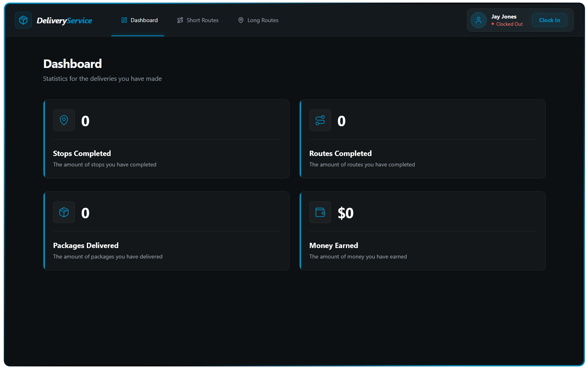
Task: Click the Stops Completed count value 0
Action: click(85, 121)
